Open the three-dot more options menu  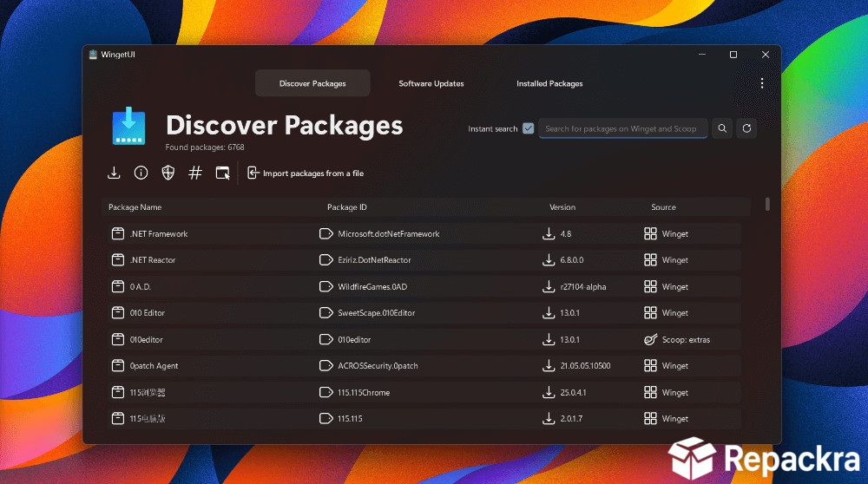pos(762,83)
